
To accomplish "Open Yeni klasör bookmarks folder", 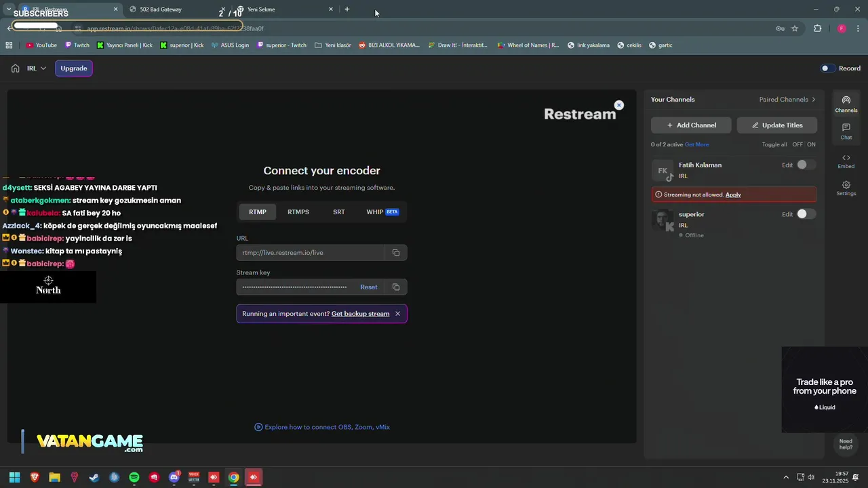I will (332, 45).
